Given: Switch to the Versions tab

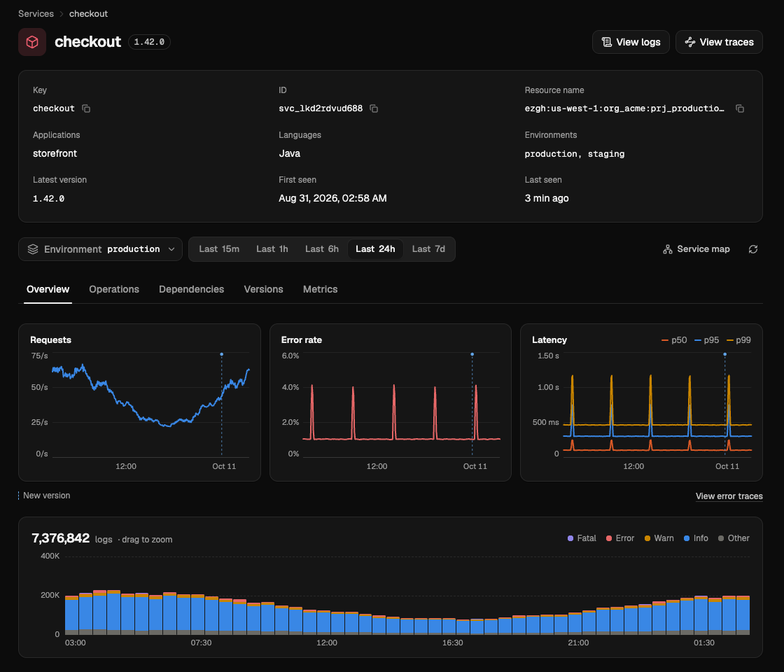Looking at the screenshot, I should 263,290.
